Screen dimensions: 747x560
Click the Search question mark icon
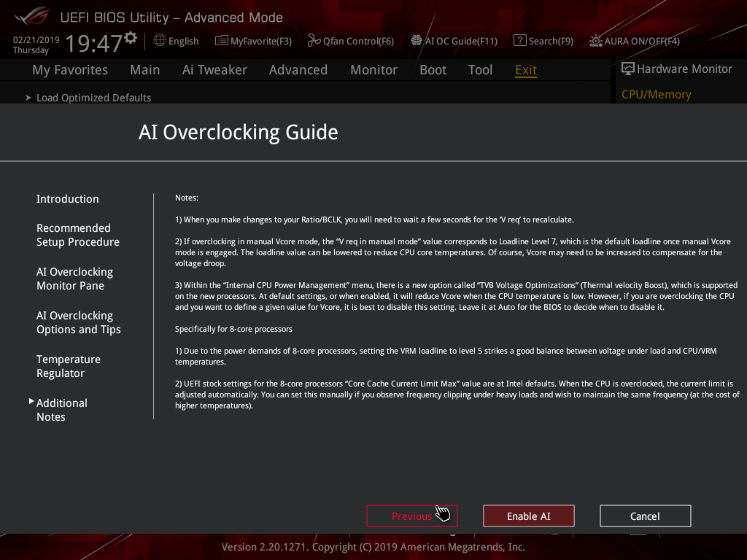pyautogui.click(x=519, y=41)
